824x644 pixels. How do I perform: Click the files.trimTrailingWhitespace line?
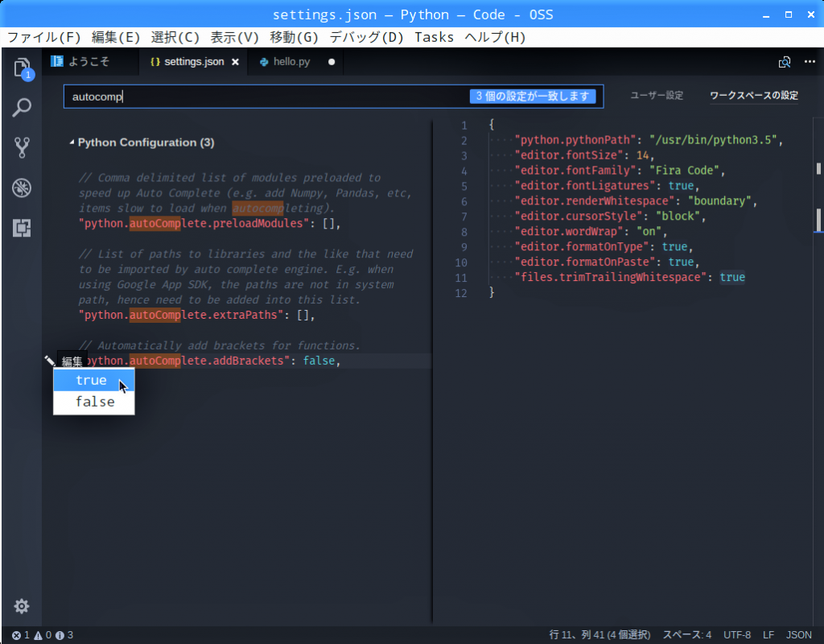[629, 277]
